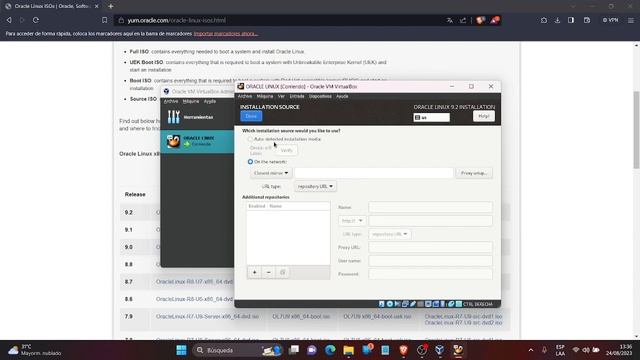This screenshot has width=640, height=360.
Task: Select On the network radio option
Action: point(250,162)
